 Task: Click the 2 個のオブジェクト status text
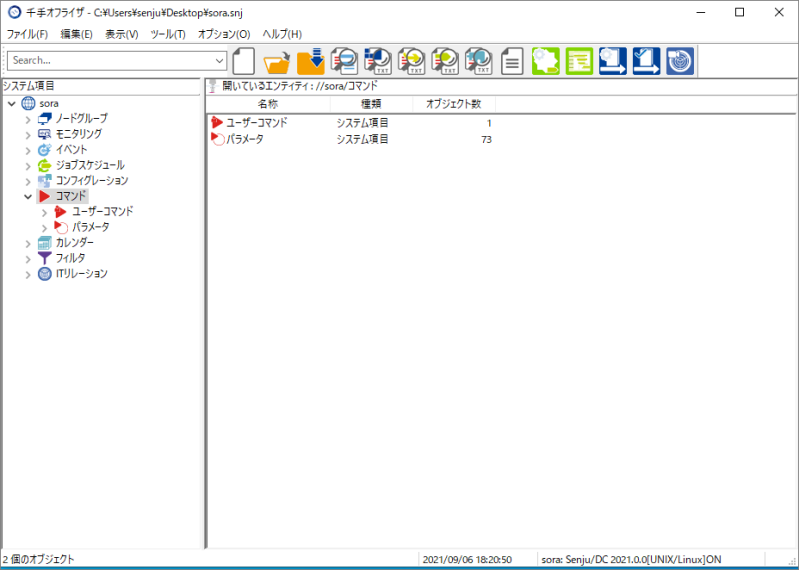[39, 559]
